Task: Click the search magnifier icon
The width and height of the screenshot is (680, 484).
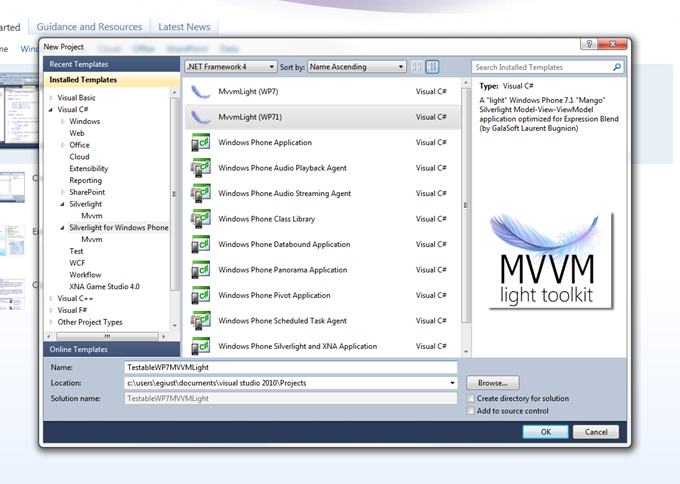Action: pyautogui.click(x=617, y=67)
